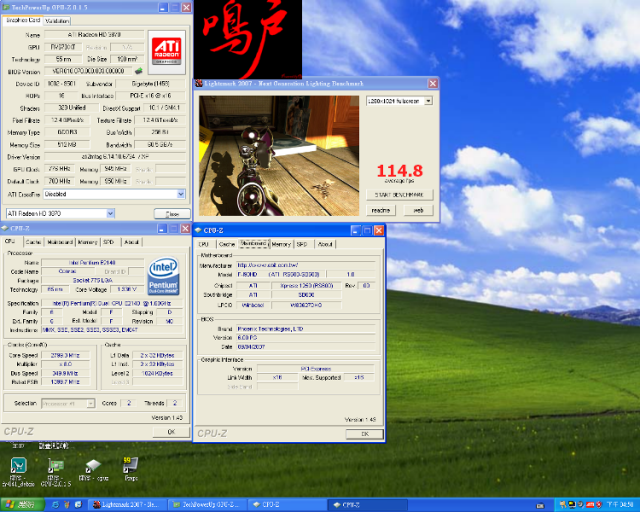Viewport: 640px width, 512px height.
Task: Click the Driver Version field in GPU-Z
Action: pyautogui.click(x=115, y=156)
